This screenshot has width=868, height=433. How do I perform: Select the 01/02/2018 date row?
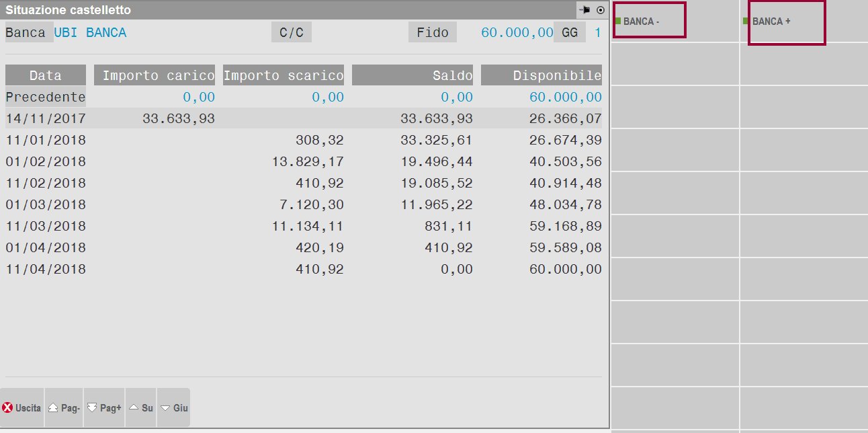coord(46,162)
